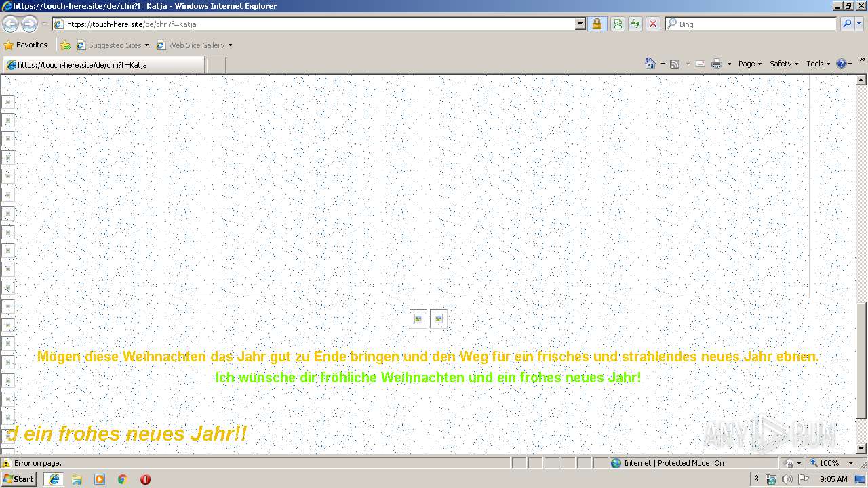Open the Safety menu
The width and height of the screenshot is (868, 488).
click(783, 64)
